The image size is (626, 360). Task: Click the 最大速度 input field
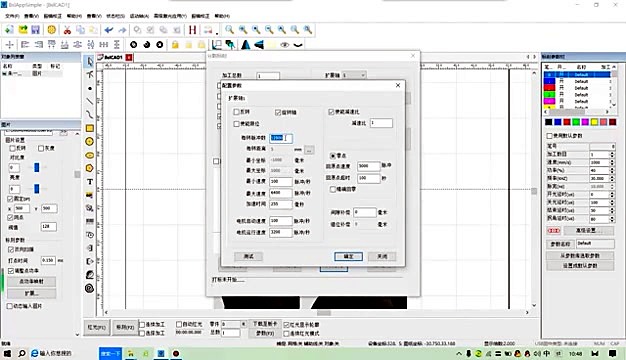(x=281, y=193)
